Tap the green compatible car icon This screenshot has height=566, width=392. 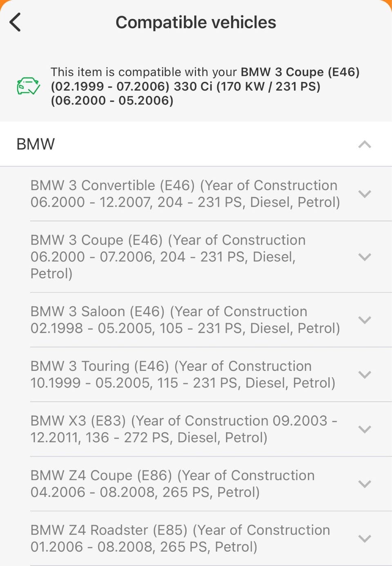coord(28,86)
